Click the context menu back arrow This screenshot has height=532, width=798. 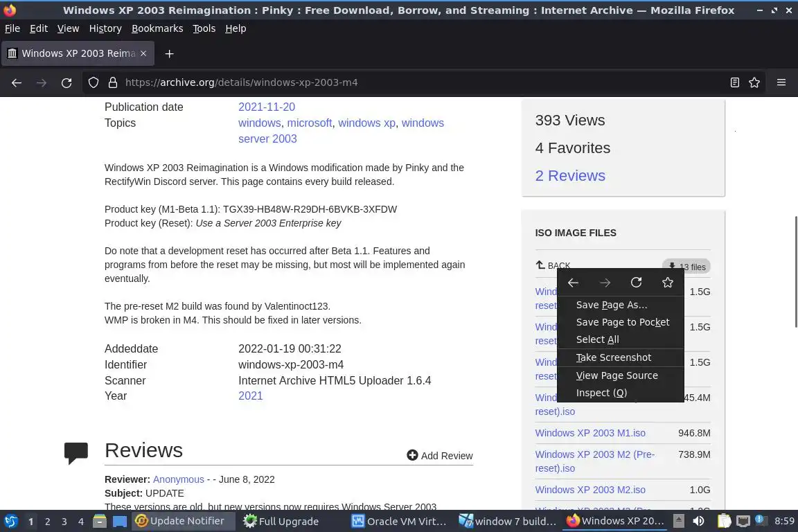[573, 283]
